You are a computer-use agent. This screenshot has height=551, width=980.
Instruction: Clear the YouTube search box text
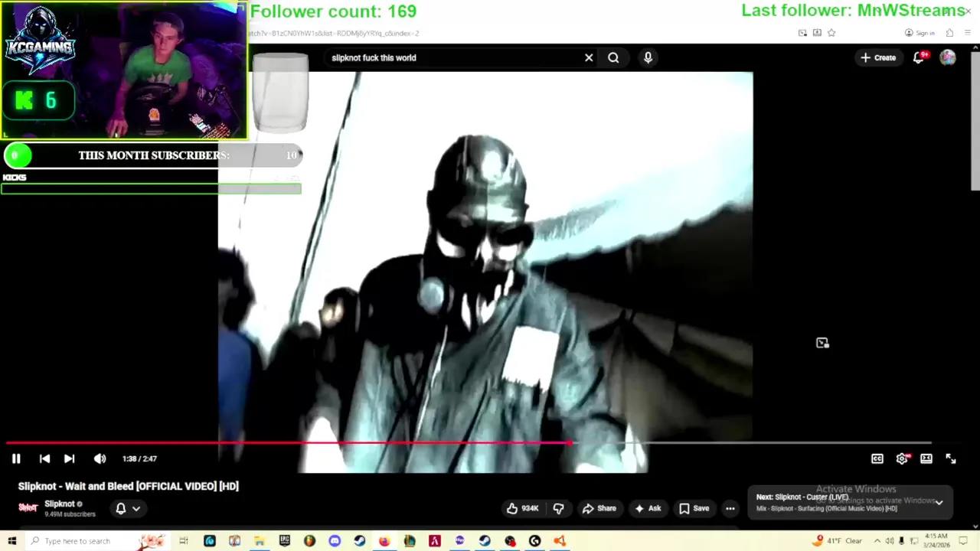pyautogui.click(x=589, y=57)
